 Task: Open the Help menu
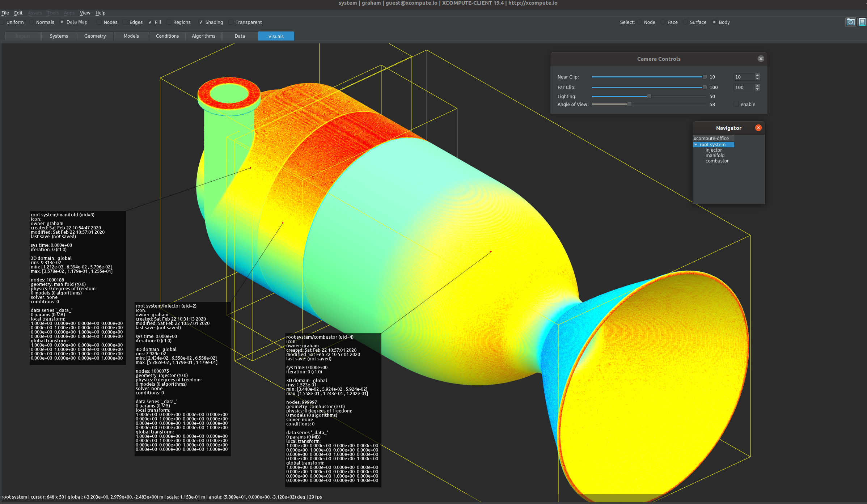coord(100,13)
